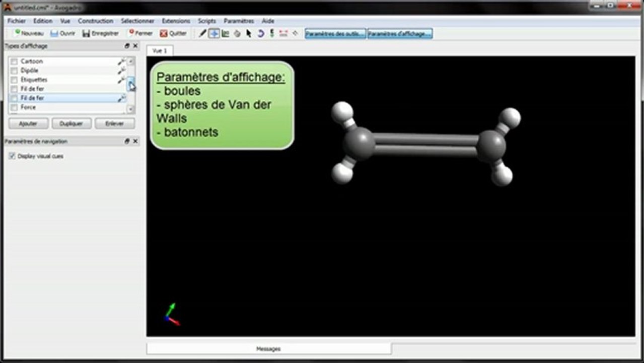644x363 pixels.
Task: Open the Aide menu
Action: (268, 21)
